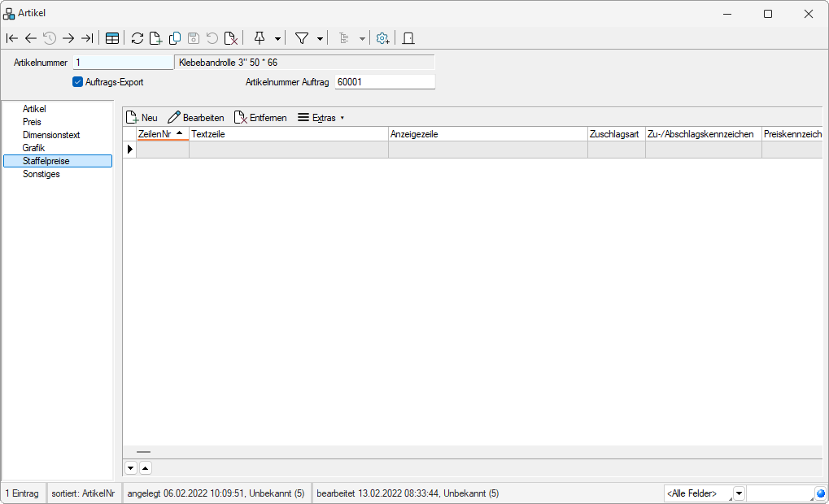This screenshot has width=829, height=504.
Task: Open the Extras dropdown menu
Action: (x=321, y=118)
